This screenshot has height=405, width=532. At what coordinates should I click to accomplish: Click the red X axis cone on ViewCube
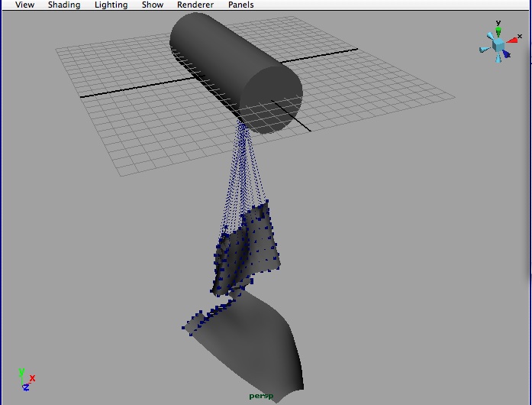[513, 40]
